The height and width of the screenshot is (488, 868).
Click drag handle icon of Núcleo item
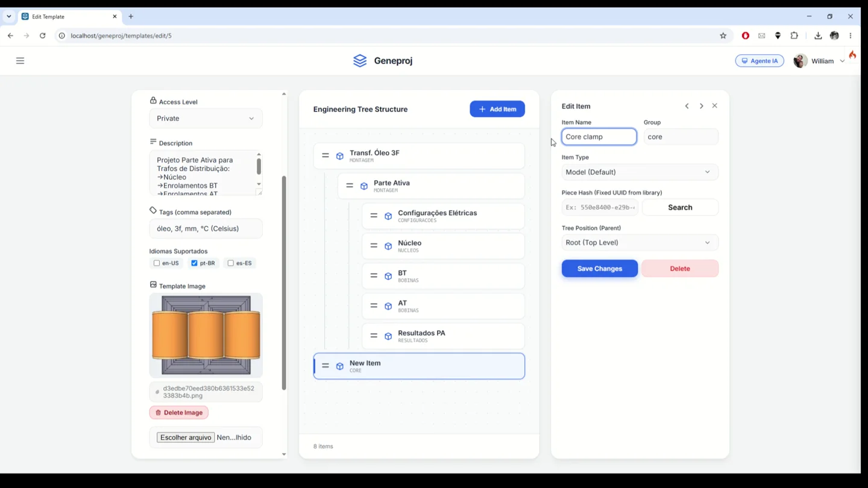[374, 246]
